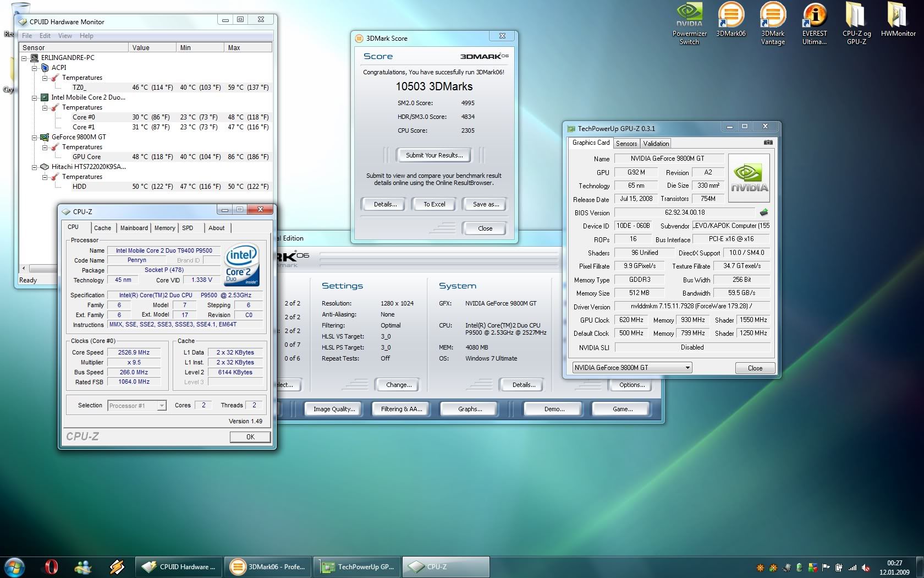Click the Close button in GPU-Z
924x578 pixels.
[755, 368]
